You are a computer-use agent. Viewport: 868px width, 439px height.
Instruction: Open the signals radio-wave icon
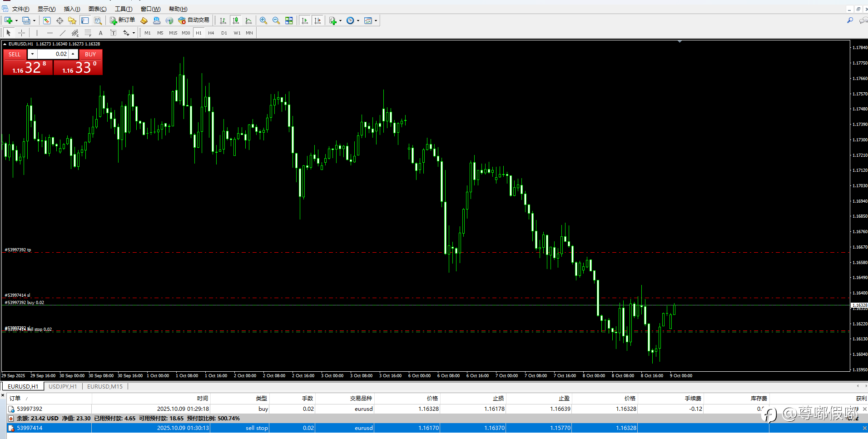(169, 20)
